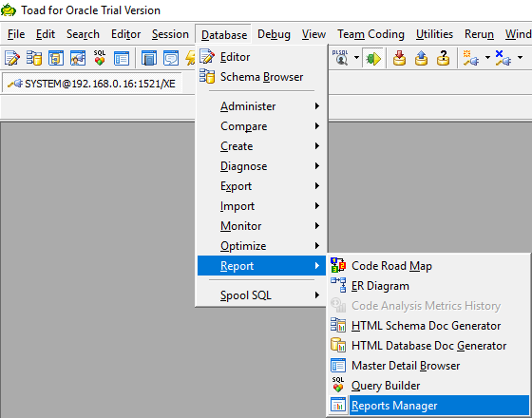This screenshot has height=418, width=532.
Task: Expand the Create submenu
Action: click(261, 146)
